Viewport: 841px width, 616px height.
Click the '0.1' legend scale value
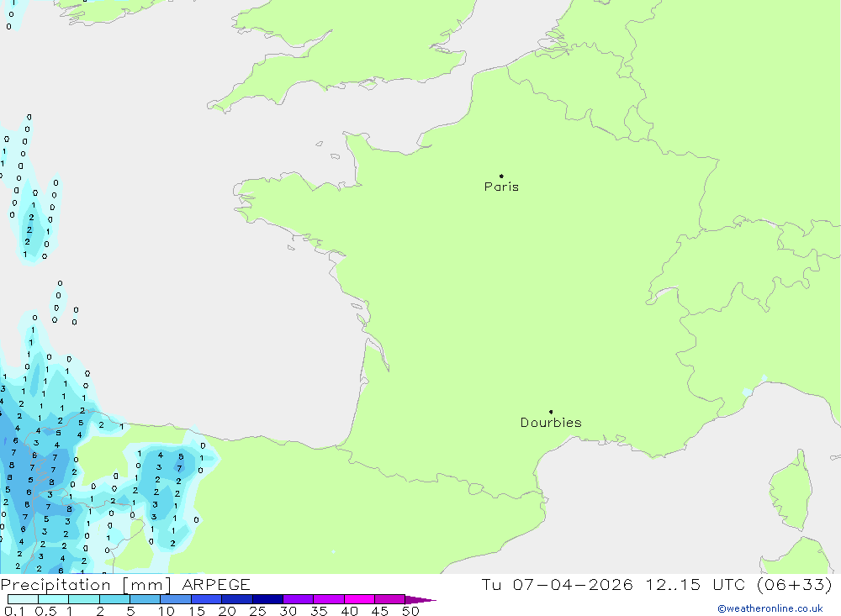tap(14, 611)
